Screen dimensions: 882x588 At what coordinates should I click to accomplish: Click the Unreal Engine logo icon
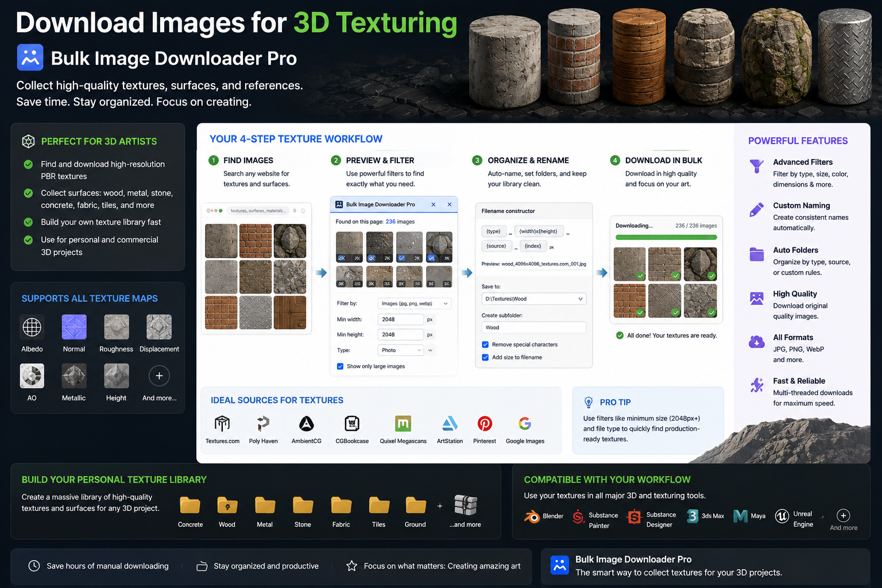pos(782,516)
